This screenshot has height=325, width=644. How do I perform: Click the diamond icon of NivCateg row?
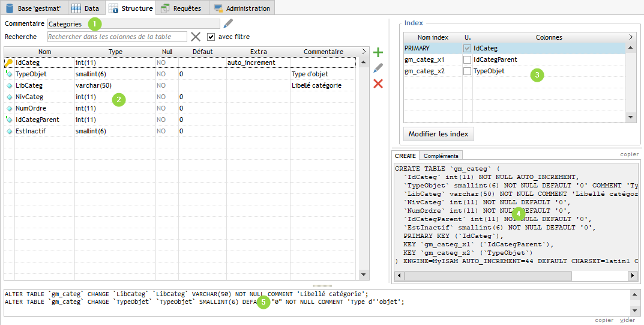9,97
